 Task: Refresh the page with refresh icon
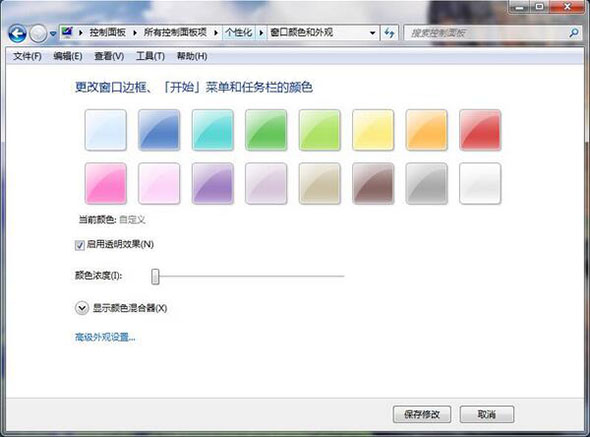tap(389, 33)
